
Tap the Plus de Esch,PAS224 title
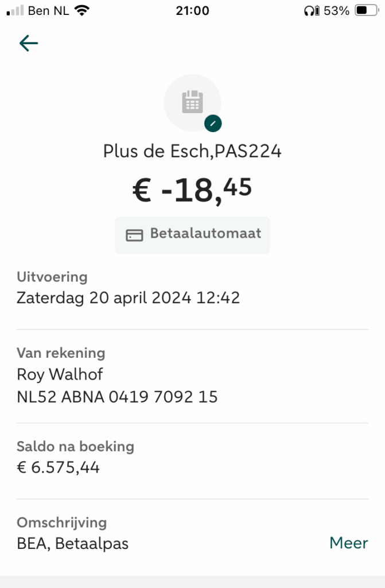(192, 151)
